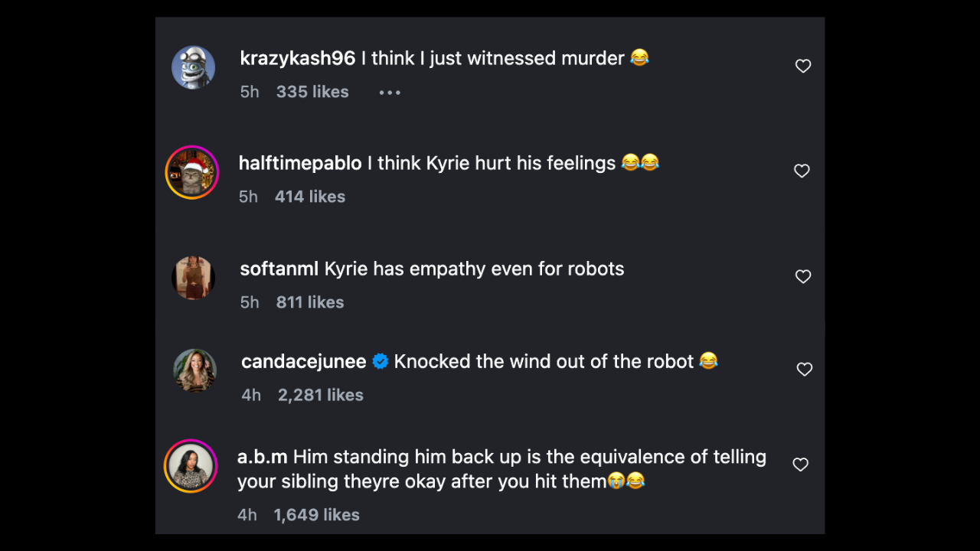View a.b.m's circular profile photo
The height and width of the screenshot is (551, 980).
tap(191, 465)
